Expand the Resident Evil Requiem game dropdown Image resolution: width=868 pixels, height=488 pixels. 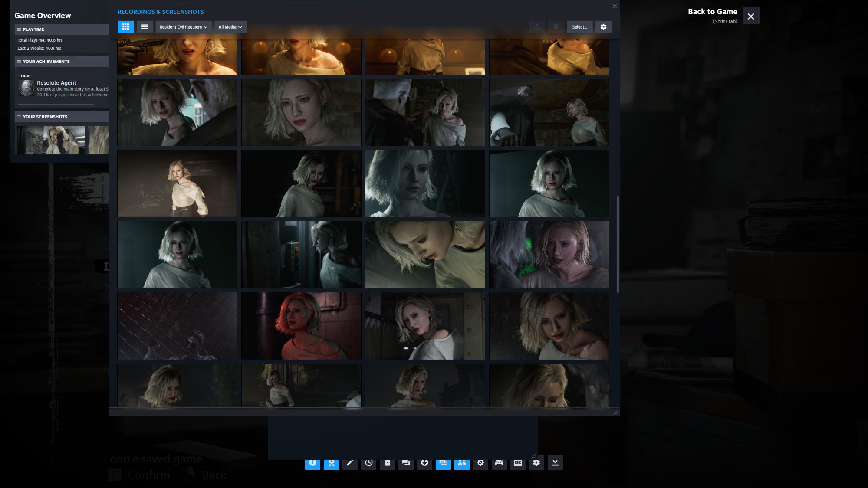[184, 27]
